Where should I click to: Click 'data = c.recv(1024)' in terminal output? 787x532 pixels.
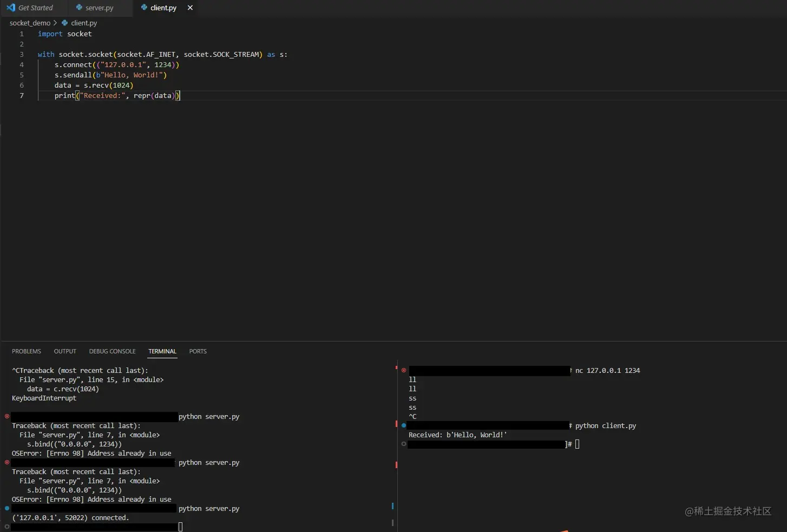pyautogui.click(x=63, y=389)
